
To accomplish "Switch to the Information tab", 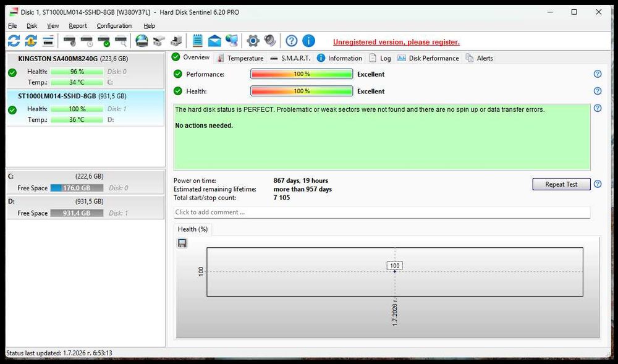I will tap(340, 58).
